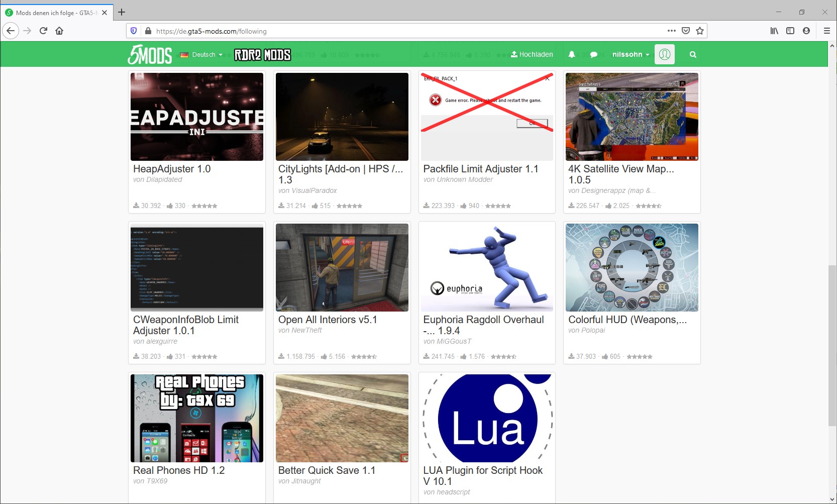837x504 pixels.
Task: Toggle Firefox sidebar view
Action: [x=790, y=31]
